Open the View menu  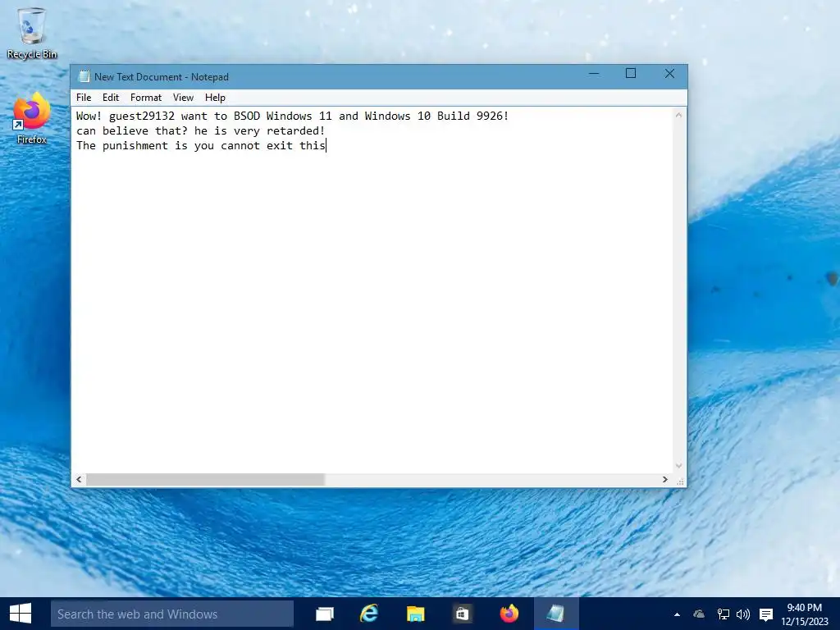tap(183, 98)
